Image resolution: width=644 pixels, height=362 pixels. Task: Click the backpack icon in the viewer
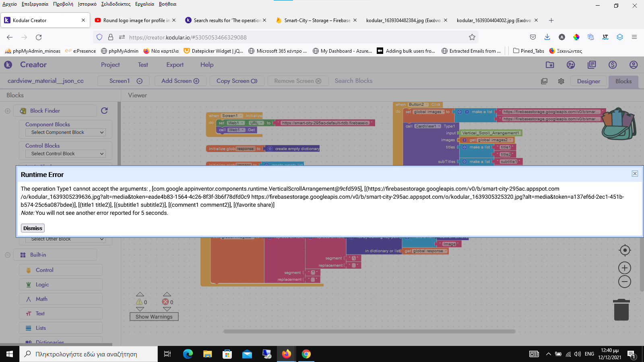pyautogui.click(x=619, y=123)
